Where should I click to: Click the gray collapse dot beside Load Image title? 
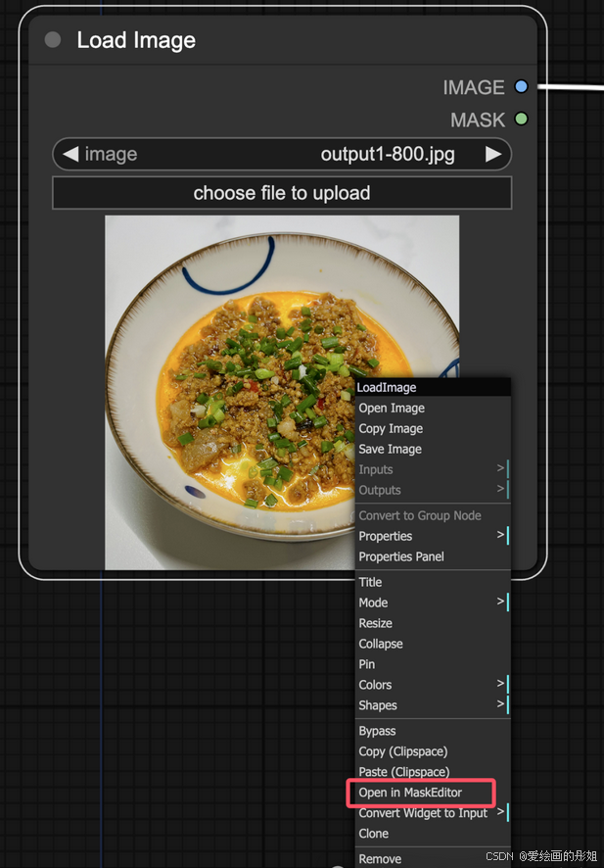pyautogui.click(x=53, y=40)
